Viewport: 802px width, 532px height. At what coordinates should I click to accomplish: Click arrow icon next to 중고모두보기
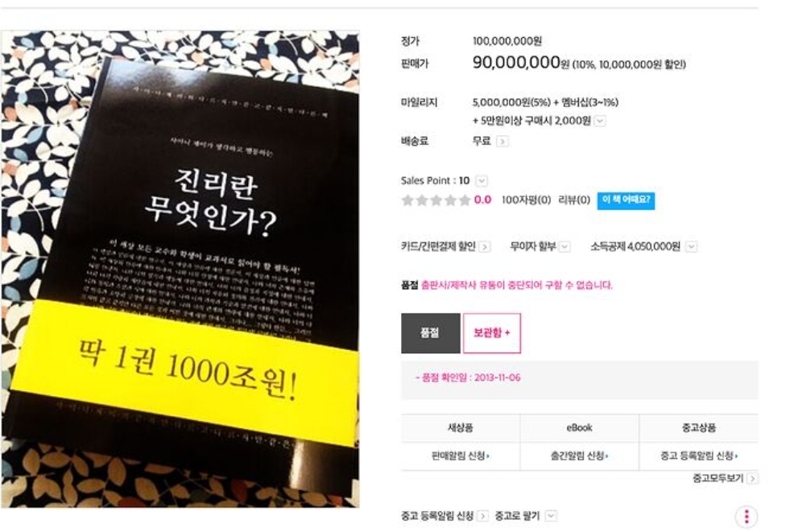coord(752,478)
